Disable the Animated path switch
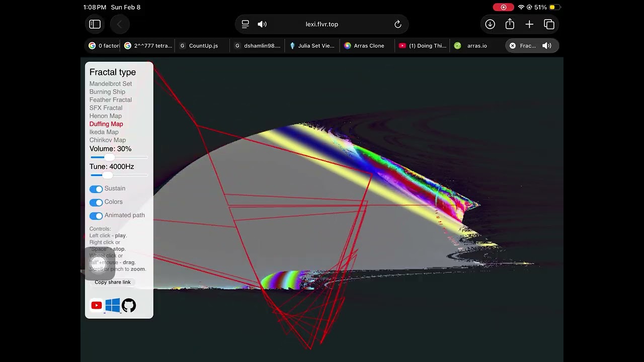 click(x=96, y=216)
